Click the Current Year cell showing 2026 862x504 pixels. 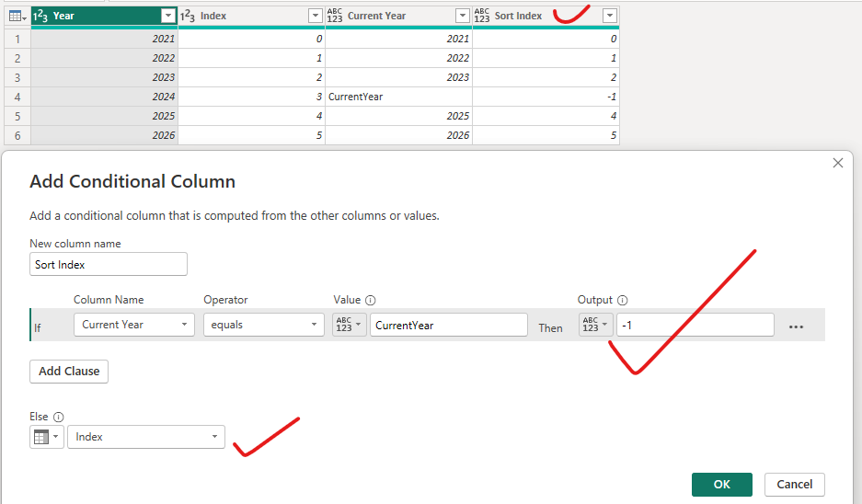point(398,135)
